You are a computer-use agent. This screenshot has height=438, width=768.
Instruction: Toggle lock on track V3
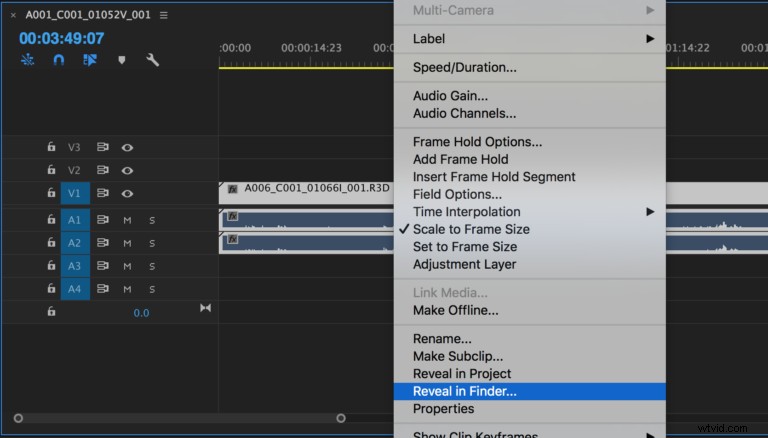coord(51,146)
